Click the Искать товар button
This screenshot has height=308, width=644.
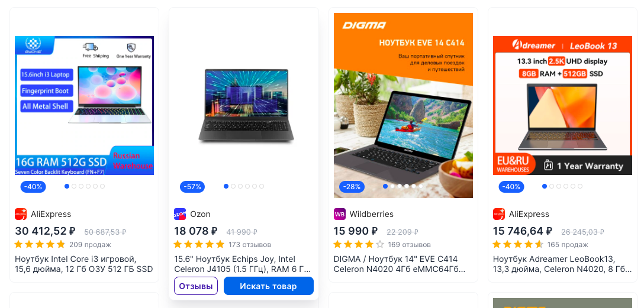269,286
